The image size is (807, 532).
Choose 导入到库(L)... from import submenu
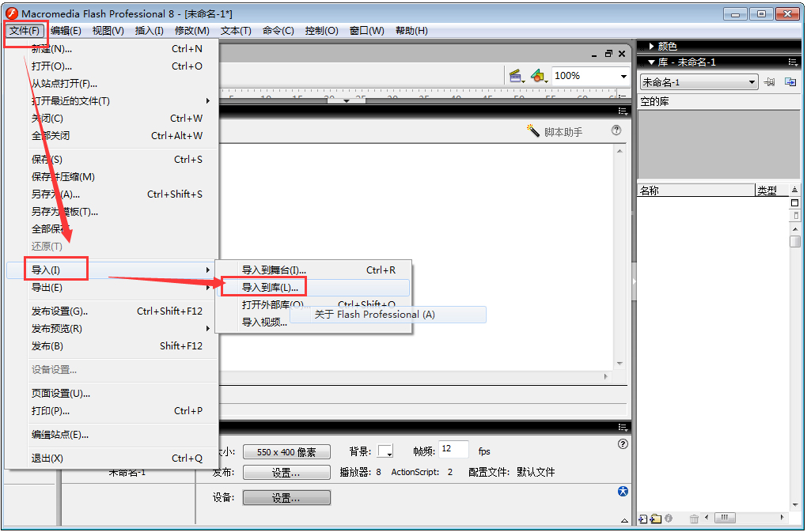[x=313, y=287]
